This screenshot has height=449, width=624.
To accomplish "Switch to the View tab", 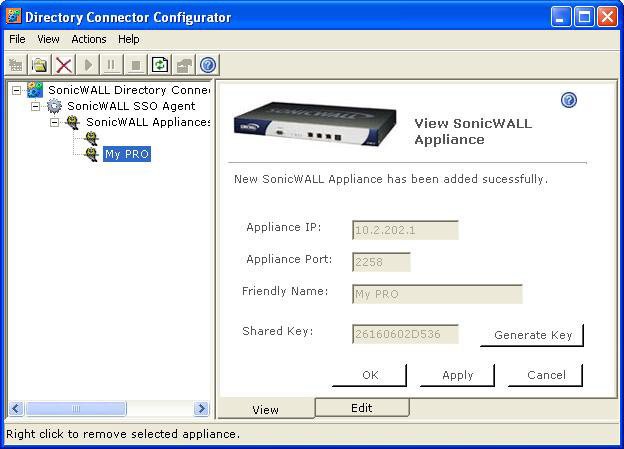I will click(x=265, y=409).
